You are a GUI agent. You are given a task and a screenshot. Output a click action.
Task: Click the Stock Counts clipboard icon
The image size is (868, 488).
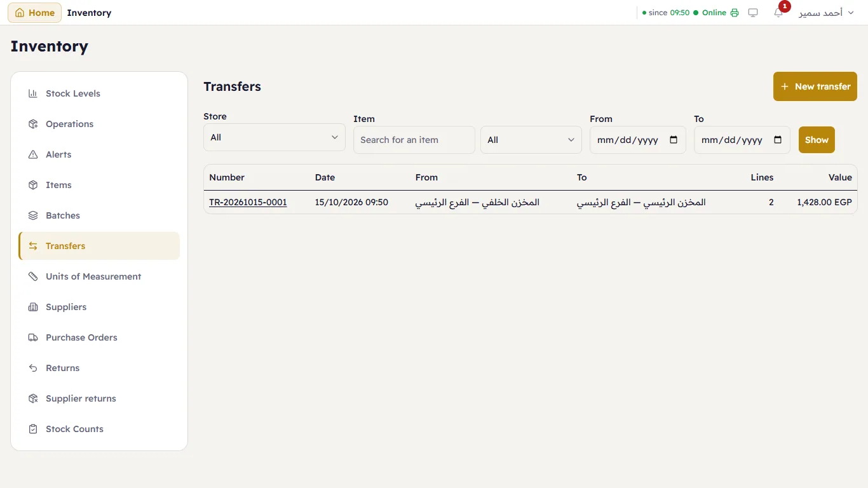[33, 429]
